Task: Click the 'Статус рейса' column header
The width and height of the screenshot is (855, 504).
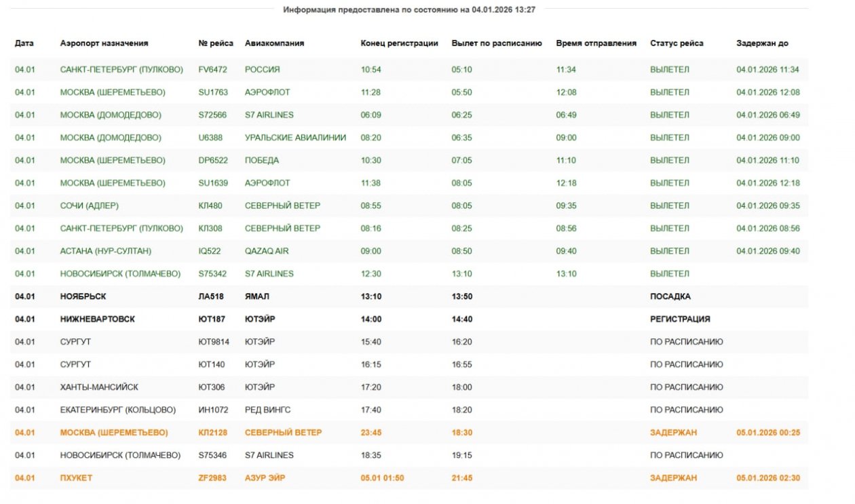Action: (677, 43)
